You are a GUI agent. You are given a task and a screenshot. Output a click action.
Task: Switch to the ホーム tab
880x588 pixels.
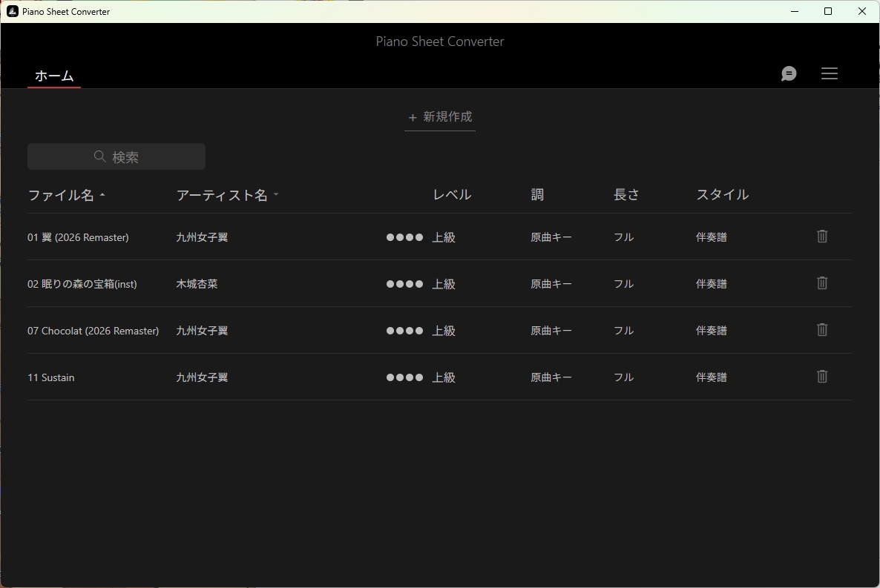click(x=54, y=76)
